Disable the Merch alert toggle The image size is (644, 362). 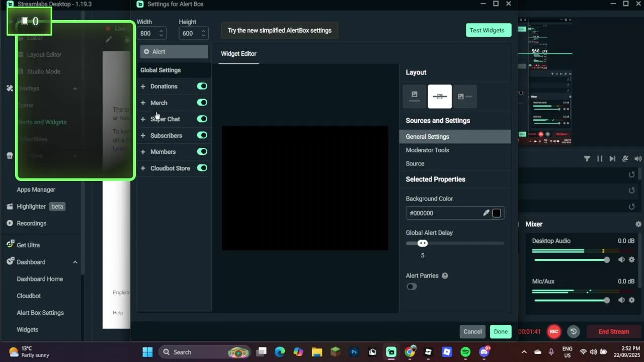pyautogui.click(x=202, y=103)
